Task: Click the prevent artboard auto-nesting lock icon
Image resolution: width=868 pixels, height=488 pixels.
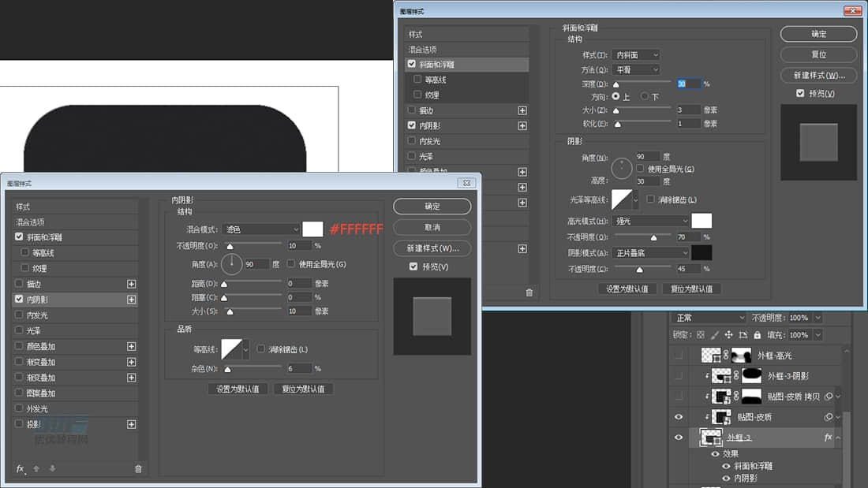Action: (x=743, y=335)
